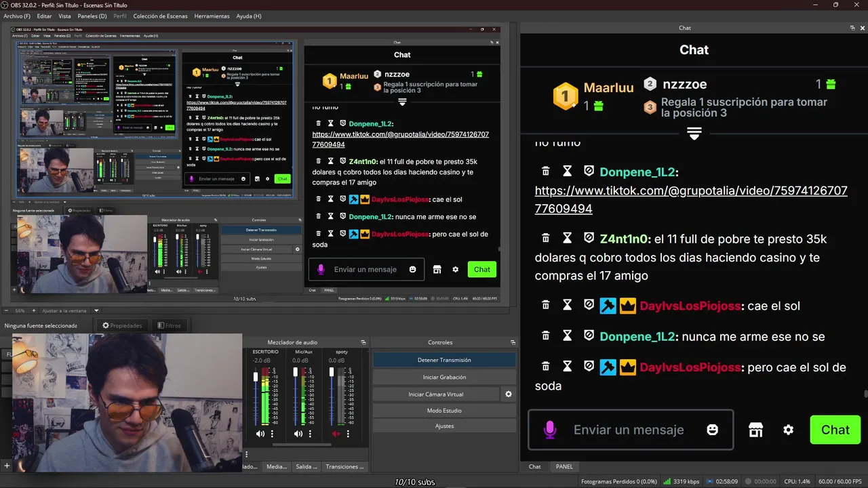Viewport: 868px width, 488px height.
Task: Open the Herramientas menu
Action: tap(212, 16)
